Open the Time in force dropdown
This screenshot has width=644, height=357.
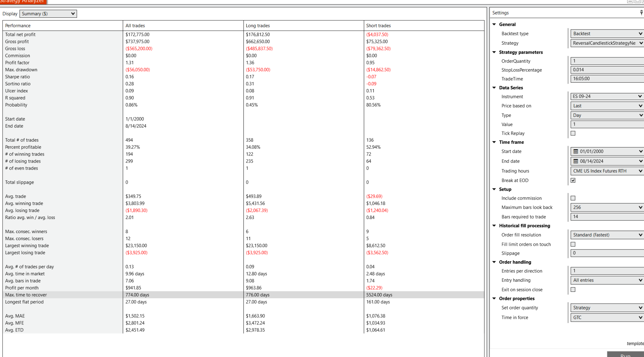607,317
